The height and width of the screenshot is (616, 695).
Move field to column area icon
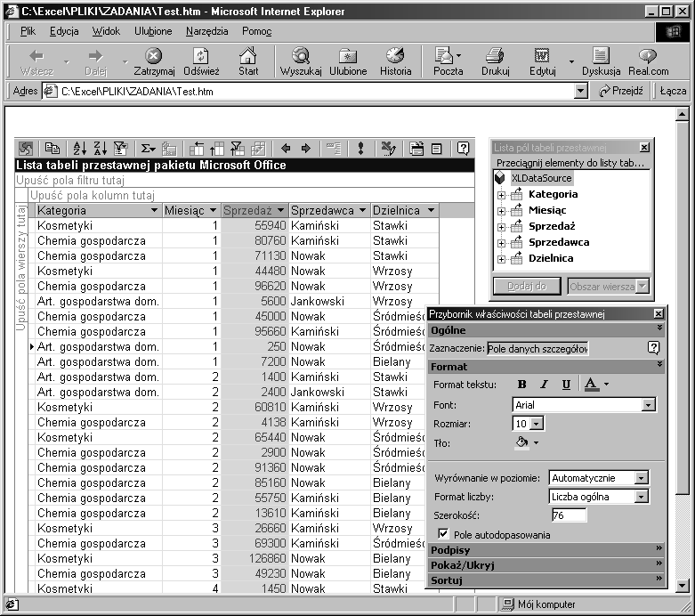[x=217, y=148]
